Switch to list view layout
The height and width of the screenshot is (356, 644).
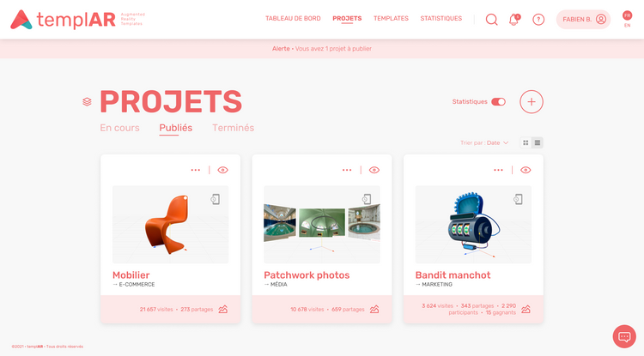538,142
